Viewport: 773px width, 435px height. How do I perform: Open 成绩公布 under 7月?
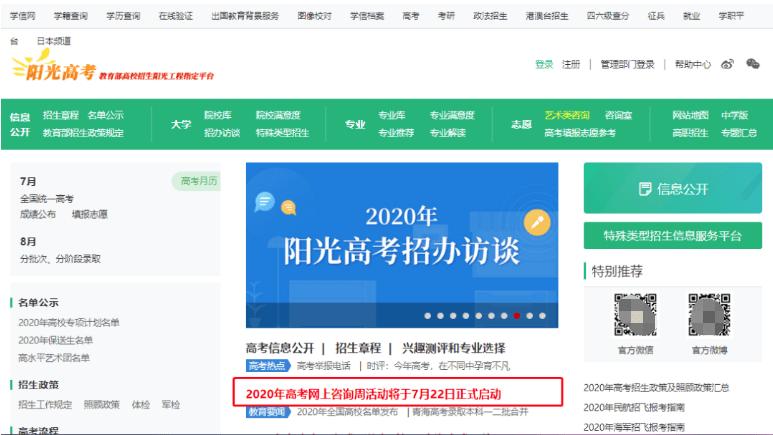[38, 215]
